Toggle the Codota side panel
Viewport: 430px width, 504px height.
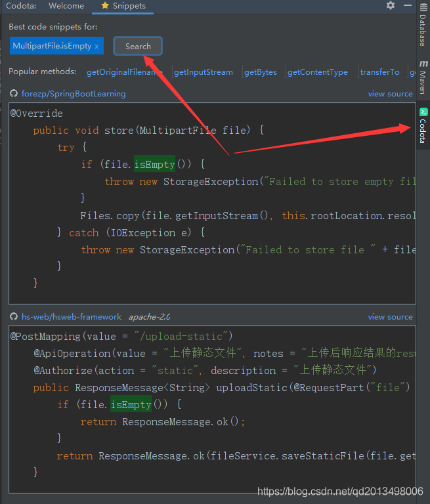[423, 125]
